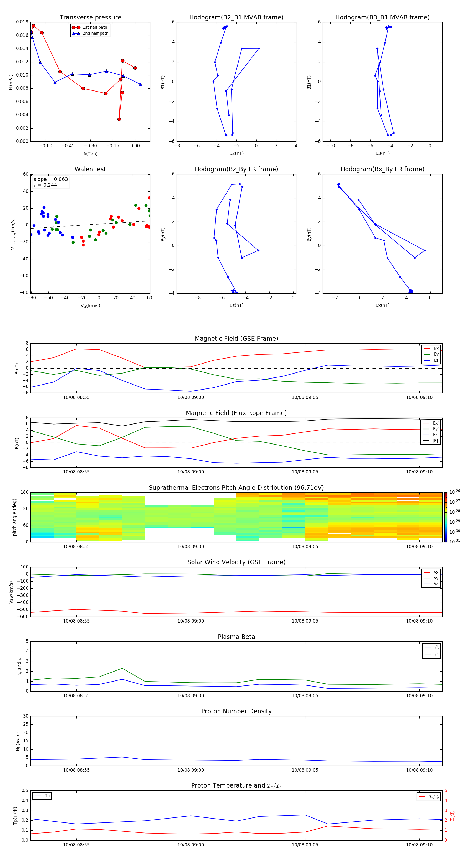Click '10/08 08:55' tick under Proton Number Density plot
The width and height of the screenshot is (473, 868).
(76, 770)
